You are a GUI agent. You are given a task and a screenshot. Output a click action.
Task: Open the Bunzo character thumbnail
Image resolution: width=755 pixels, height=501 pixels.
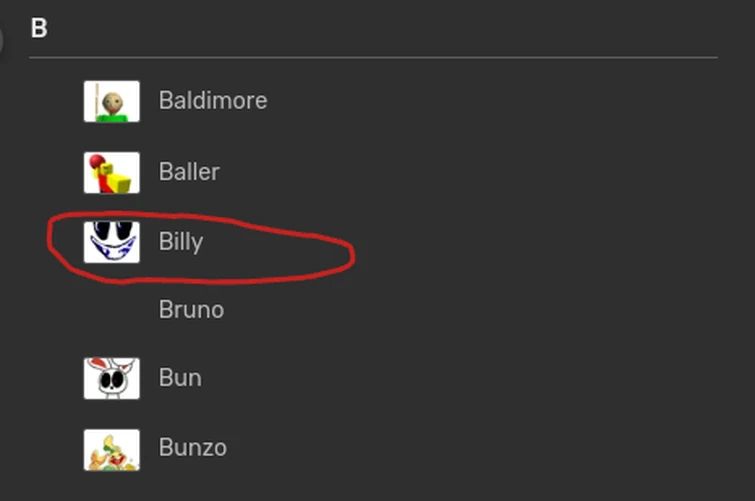tap(111, 449)
